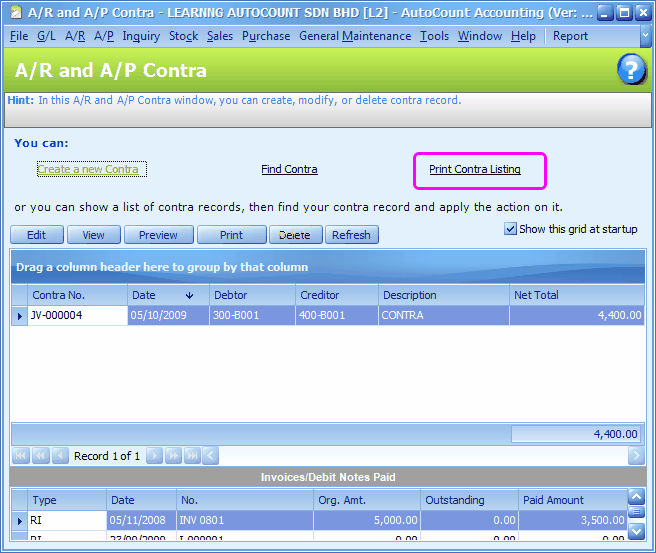This screenshot has height=553, width=656.
Task: Click the previous record navigator arrow
Action: [59, 456]
